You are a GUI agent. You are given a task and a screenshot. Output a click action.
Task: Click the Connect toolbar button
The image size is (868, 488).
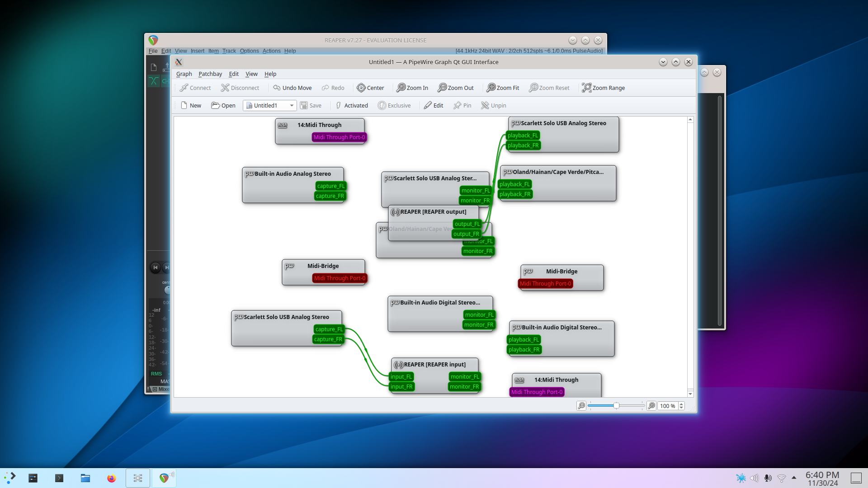(x=195, y=88)
